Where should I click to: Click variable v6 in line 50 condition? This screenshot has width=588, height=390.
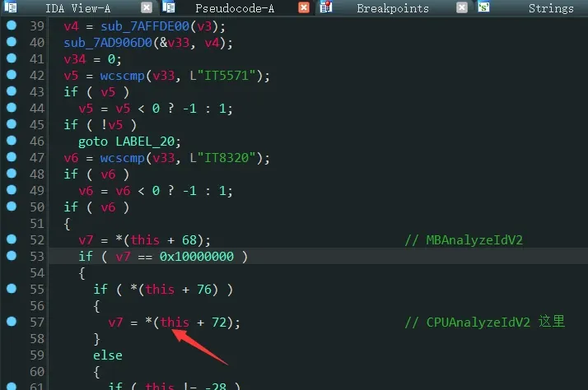pyautogui.click(x=108, y=207)
